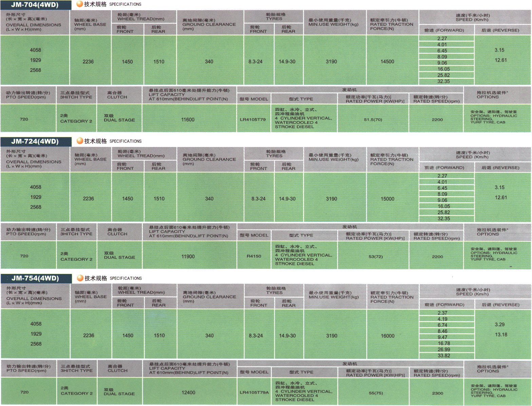Screen dimensions: 532x406
Task: Select the JM-724(4WD) title banner
Action: (x=36, y=142)
